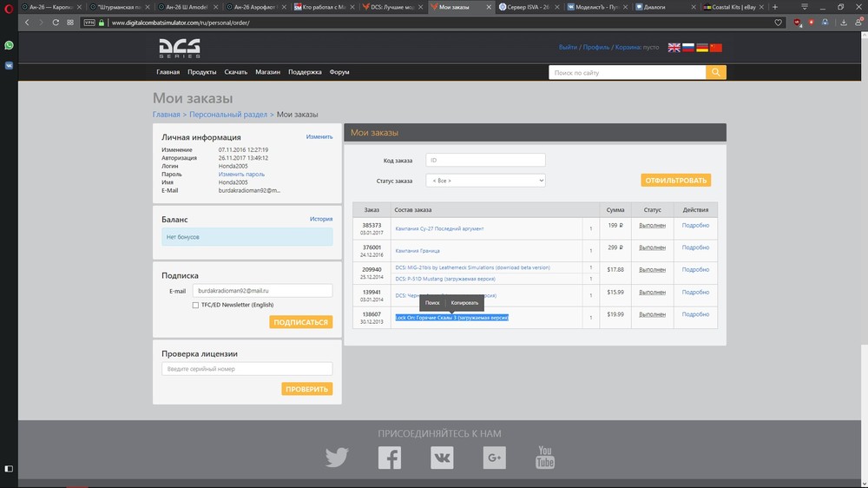Choose Поиск in the selection popup
Viewport: 868px width, 488px height.
[432, 303]
